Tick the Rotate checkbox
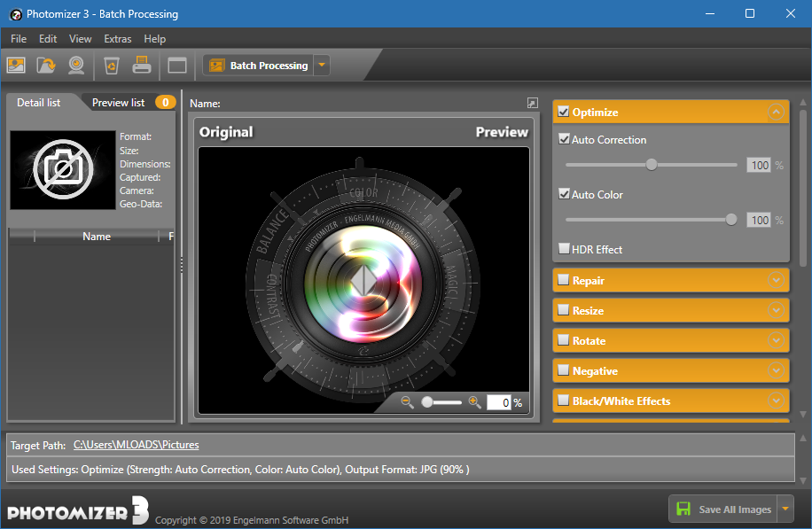The height and width of the screenshot is (529, 812). [x=564, y=340]
